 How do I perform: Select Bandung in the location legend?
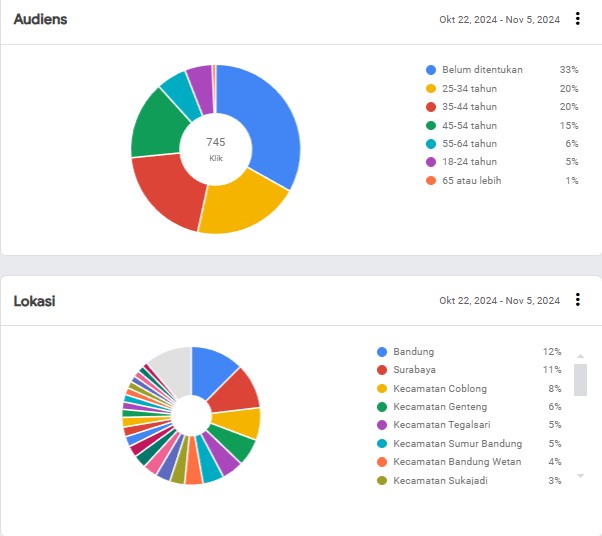[x=413, y=352]
